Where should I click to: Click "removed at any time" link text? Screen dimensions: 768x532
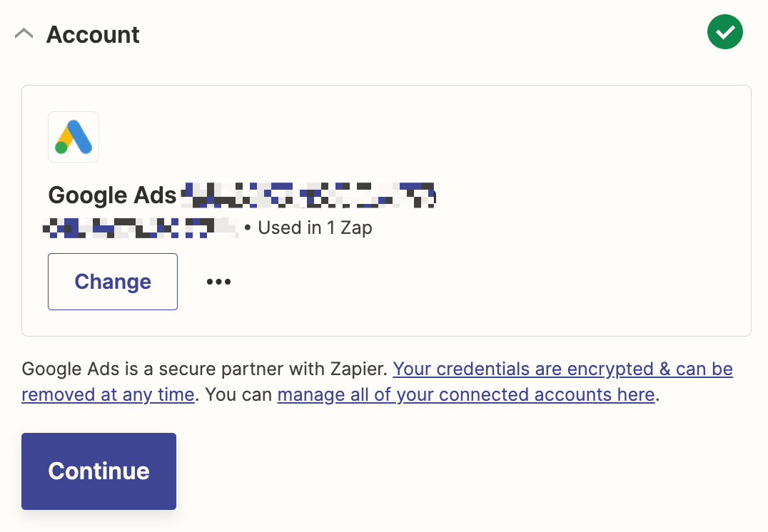pyautogui.click(x=108, y=394)
